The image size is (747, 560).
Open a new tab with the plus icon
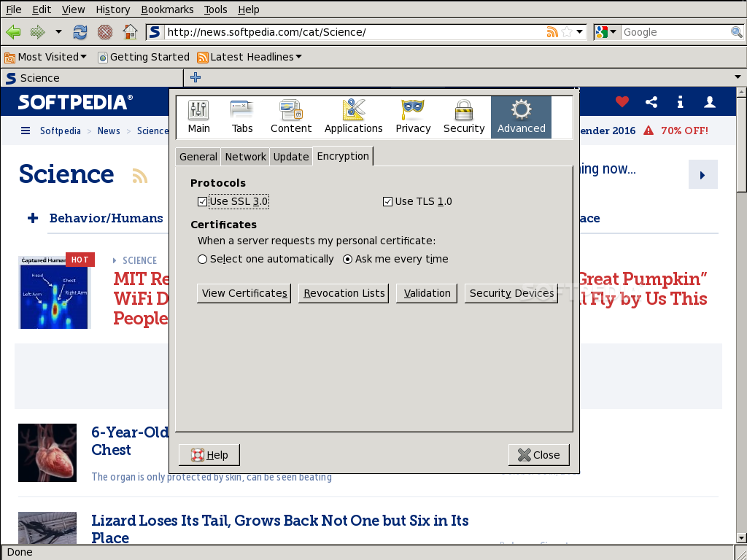tap(196, 77)
